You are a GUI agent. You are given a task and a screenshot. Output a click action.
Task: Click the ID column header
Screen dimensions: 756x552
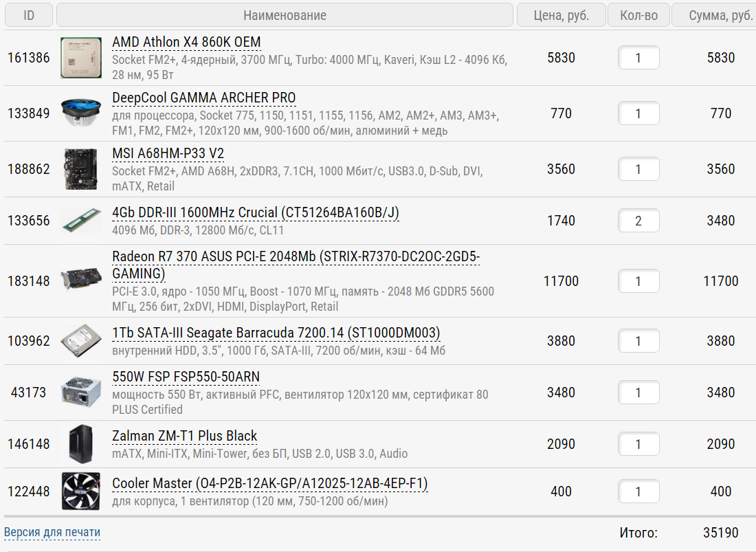click(29, 15)
